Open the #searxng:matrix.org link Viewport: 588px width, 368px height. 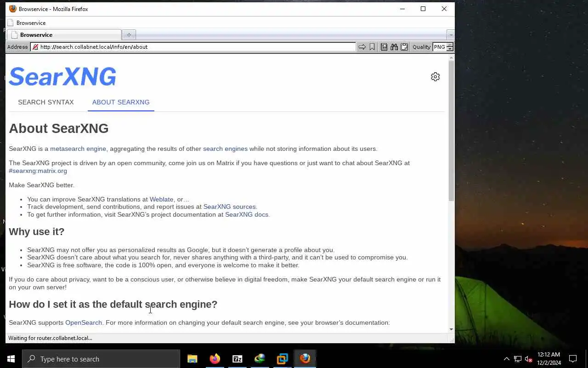[38, 171]
